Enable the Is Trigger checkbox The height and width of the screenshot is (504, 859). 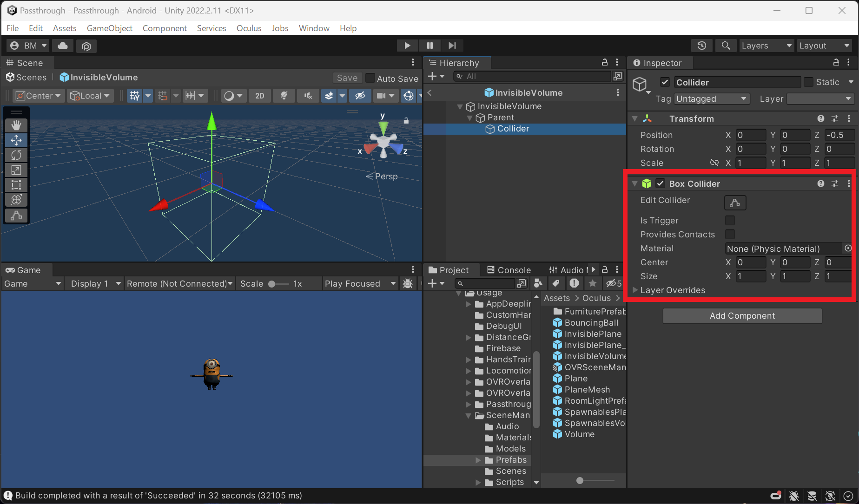(x=730, y=220)
